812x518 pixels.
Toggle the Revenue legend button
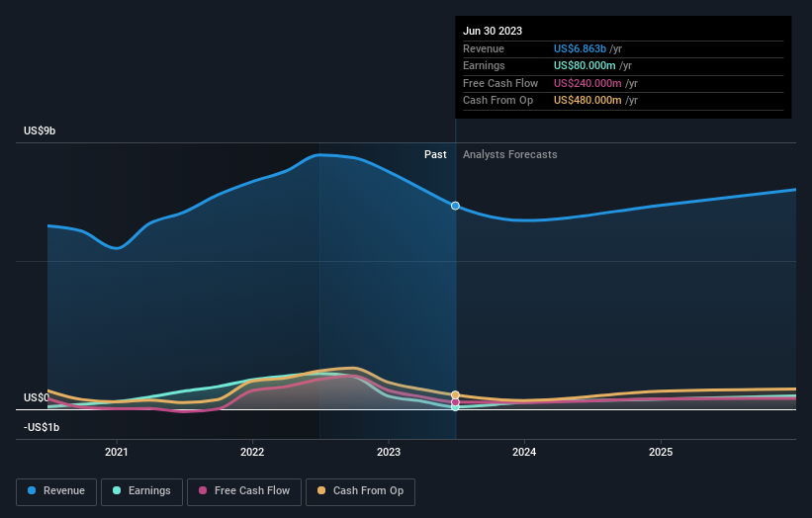coord(56,491)
